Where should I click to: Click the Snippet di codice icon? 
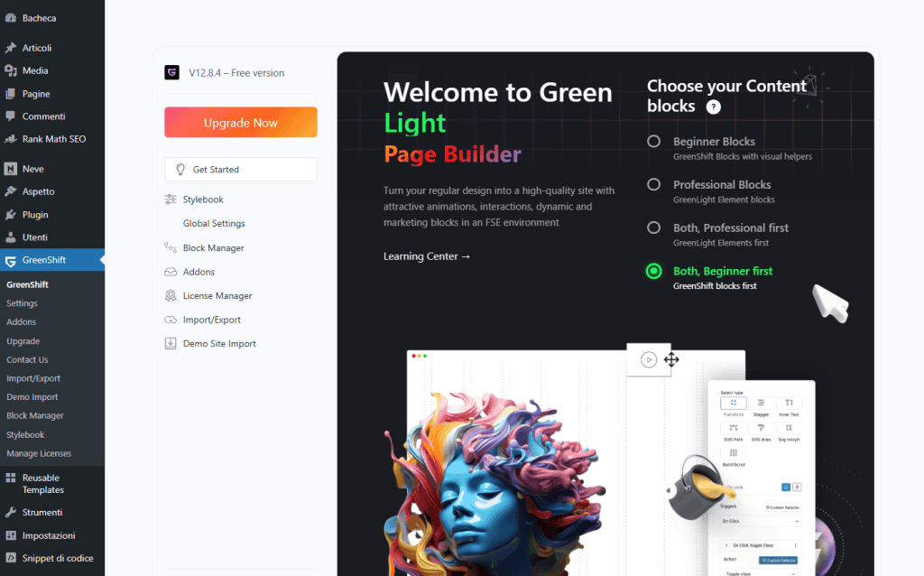[x=11, y=558]
